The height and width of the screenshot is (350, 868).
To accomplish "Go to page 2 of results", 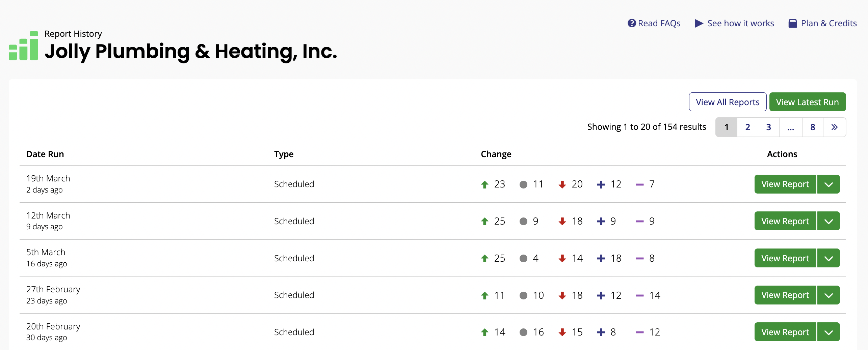I will tap(747, 127).
